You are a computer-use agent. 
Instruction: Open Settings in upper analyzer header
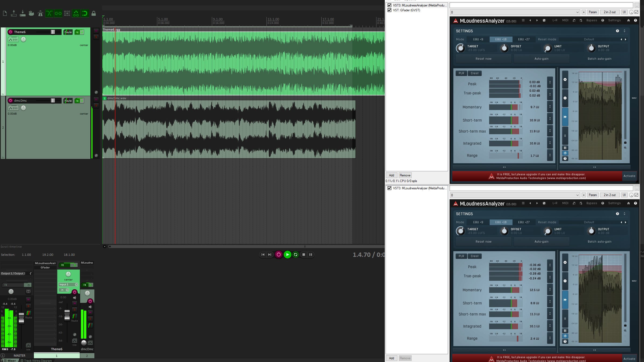pos(614,20)
